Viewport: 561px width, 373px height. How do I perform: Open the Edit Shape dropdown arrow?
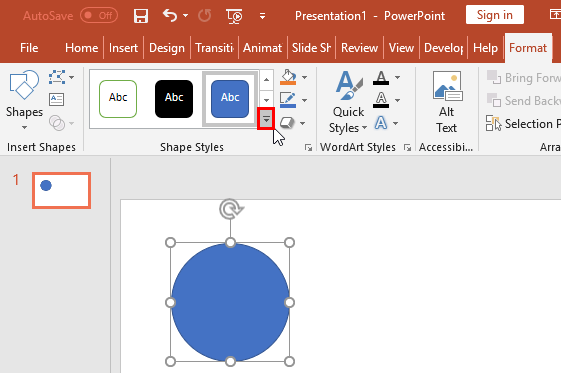tap(72, 77)
